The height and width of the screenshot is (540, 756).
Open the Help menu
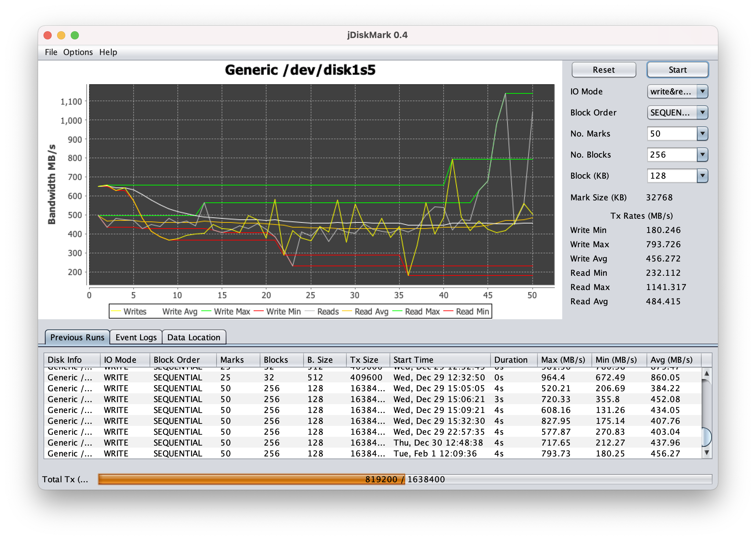tap(108, 52)
